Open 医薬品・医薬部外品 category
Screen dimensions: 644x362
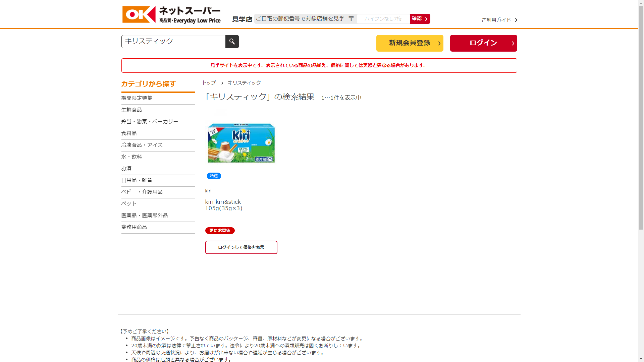145,216
